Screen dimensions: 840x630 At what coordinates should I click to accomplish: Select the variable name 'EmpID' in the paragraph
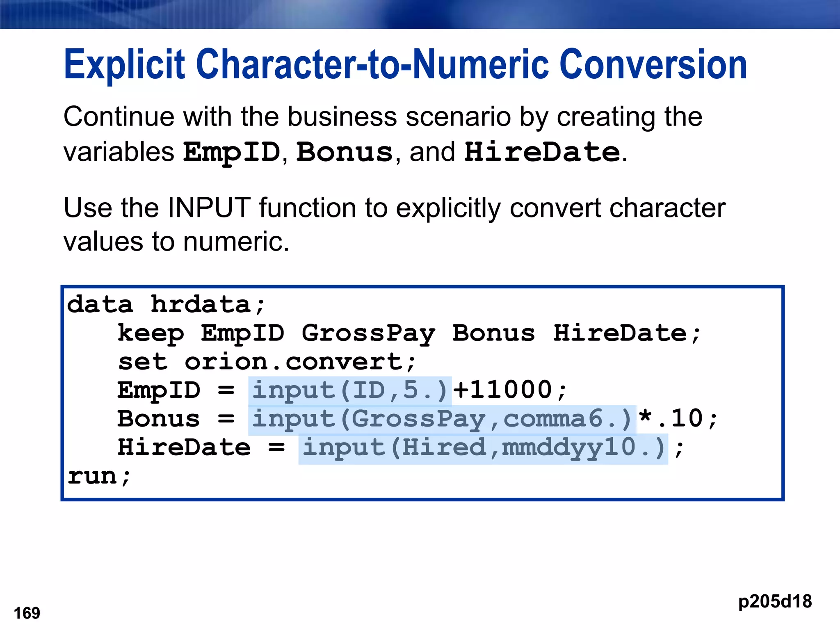[x=232, y=153]
